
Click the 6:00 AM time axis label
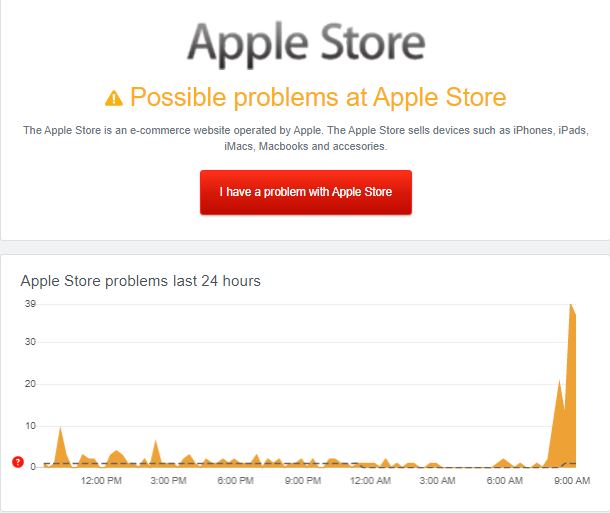click(x=504, y=481)
